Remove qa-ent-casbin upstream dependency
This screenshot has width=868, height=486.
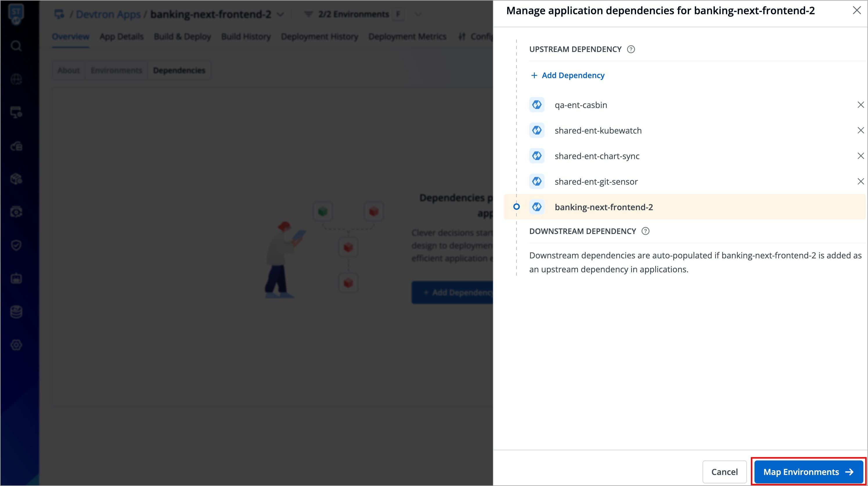pos(860,105)
